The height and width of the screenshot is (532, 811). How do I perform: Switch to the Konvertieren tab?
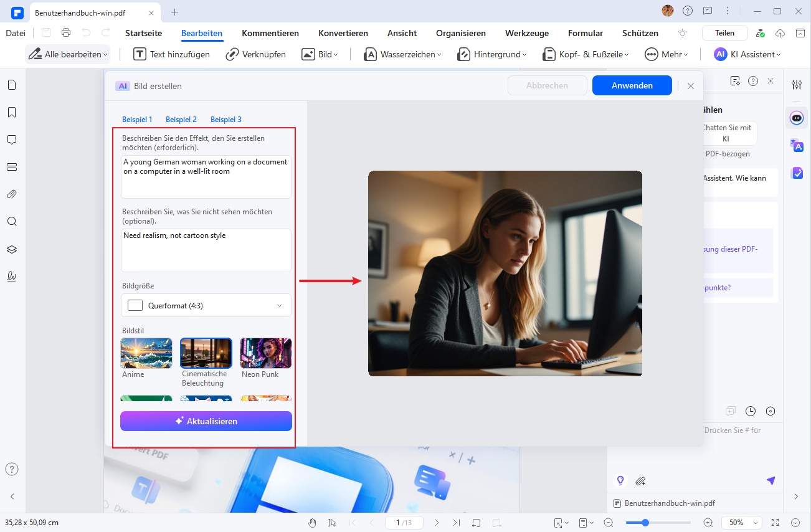(343, 33)
